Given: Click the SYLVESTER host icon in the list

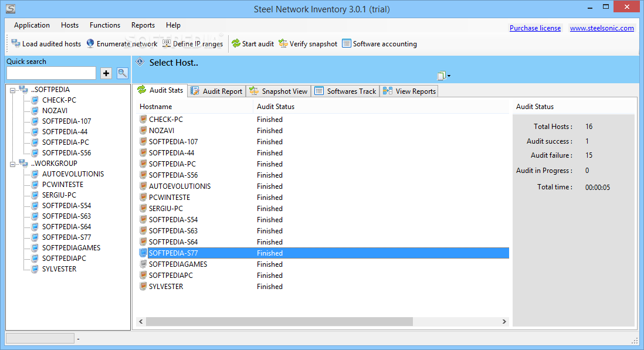Looking at the screenshot, I should point(143,286).
